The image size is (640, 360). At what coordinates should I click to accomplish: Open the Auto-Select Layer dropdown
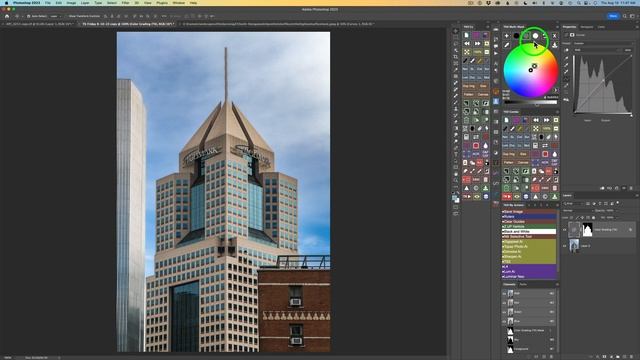click(x=56, y=16)
